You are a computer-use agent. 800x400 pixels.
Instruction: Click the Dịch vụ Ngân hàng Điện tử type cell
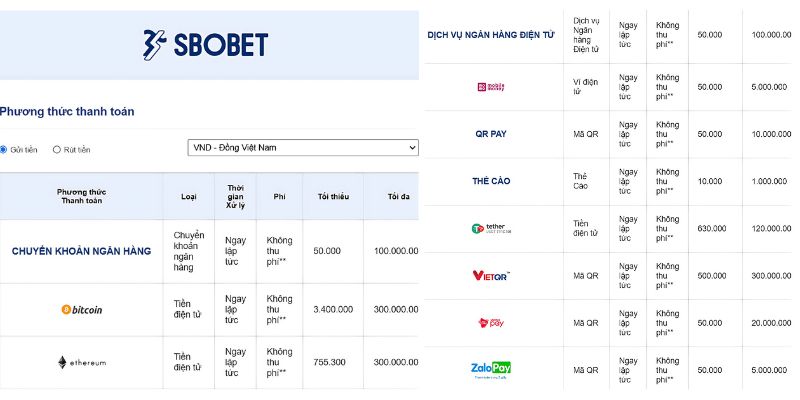click(586, 35)
